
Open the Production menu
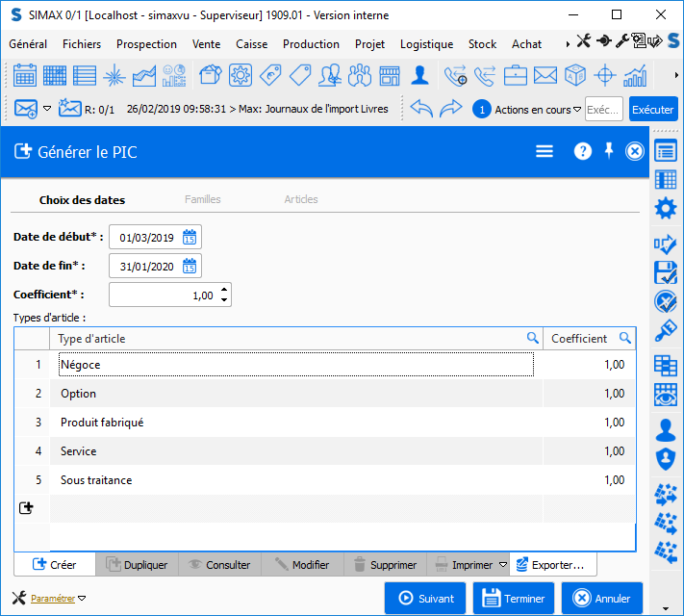click(x=311, y=44)
